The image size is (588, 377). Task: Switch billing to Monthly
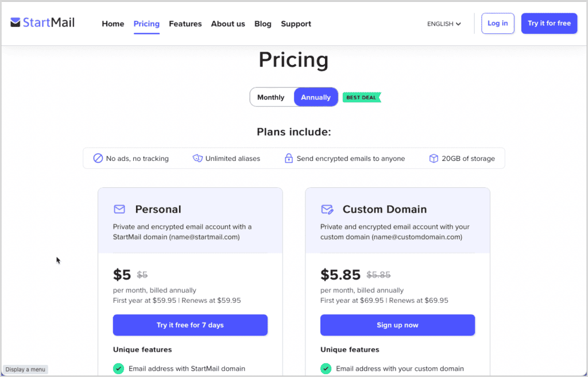coord(271,97)
